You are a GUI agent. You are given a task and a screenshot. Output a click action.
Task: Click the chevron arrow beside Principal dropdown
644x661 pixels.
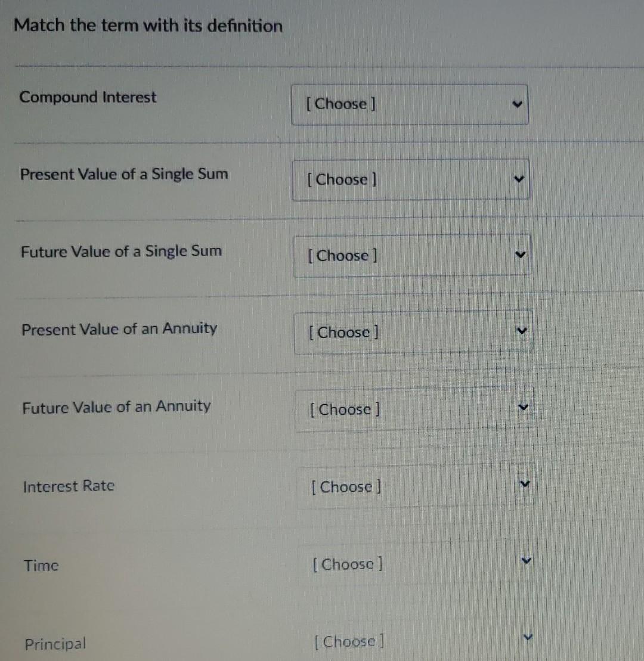[527, 637]
